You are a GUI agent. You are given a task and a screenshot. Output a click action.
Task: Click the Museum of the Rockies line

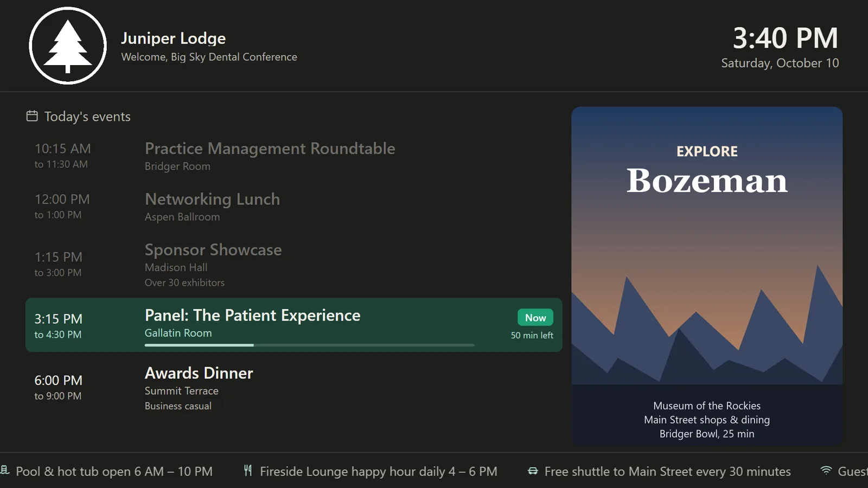pos(707,406)
